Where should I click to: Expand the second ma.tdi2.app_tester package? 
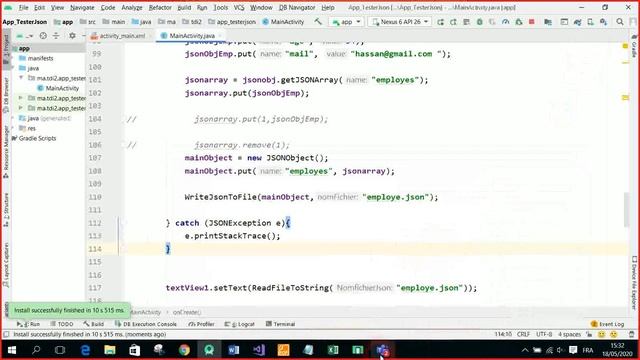click(21, 98)
